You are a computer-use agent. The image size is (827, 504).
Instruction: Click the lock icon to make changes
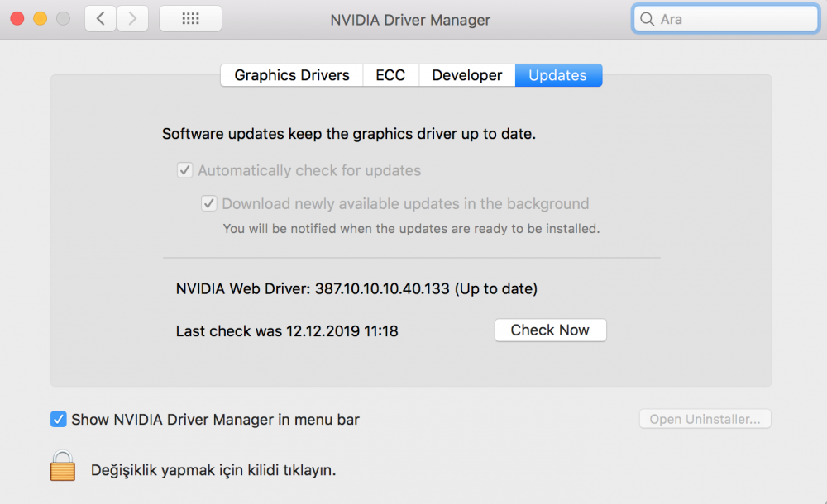pyautogui.click(x=63, y=465)
